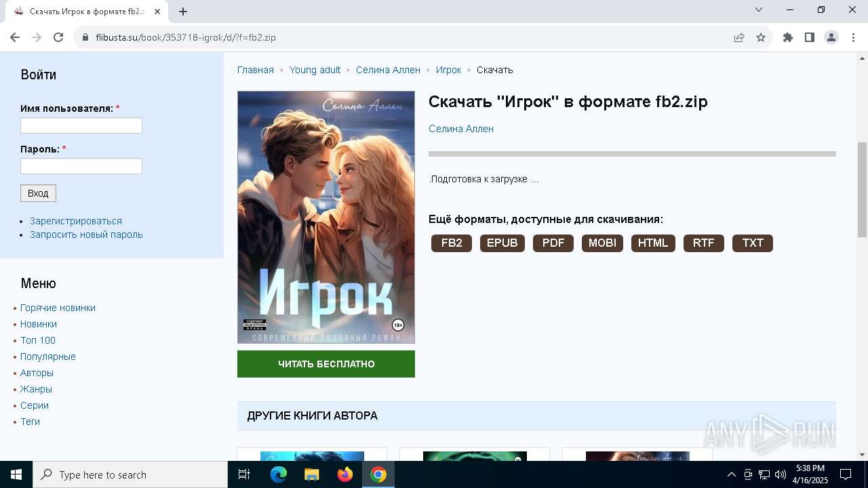This screenshot has width=868, height=488.
Task: Open volume control tray icon
Action: click(781, 474)
